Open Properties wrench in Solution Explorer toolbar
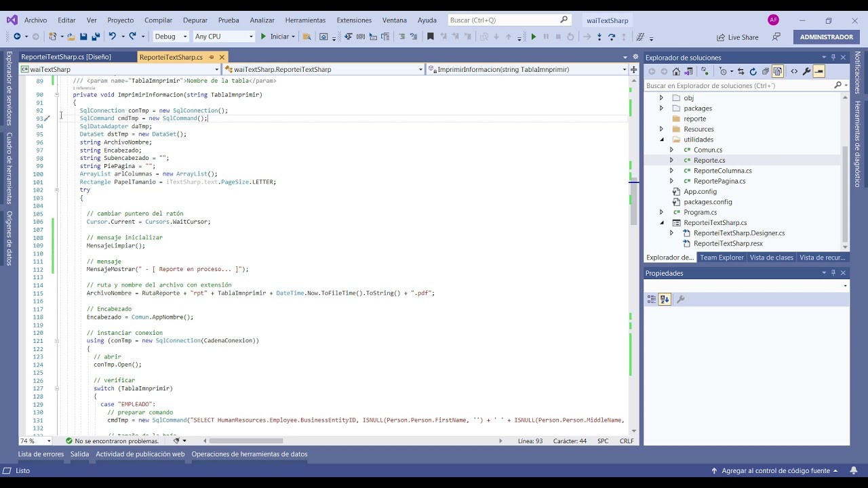 [806, 71]
